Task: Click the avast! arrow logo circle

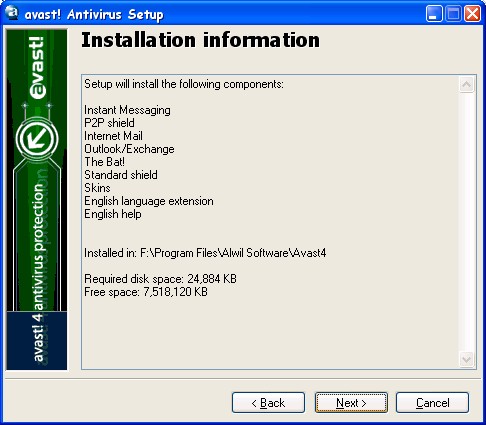Action: (37, 139)
